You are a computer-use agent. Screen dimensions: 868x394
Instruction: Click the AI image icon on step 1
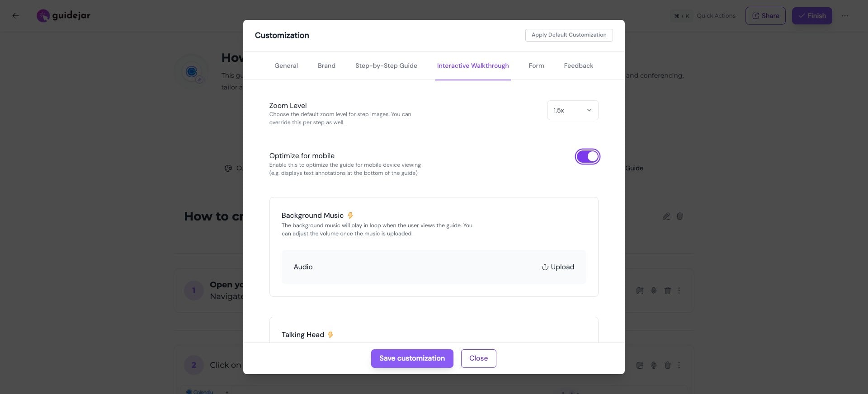point(640,291)
